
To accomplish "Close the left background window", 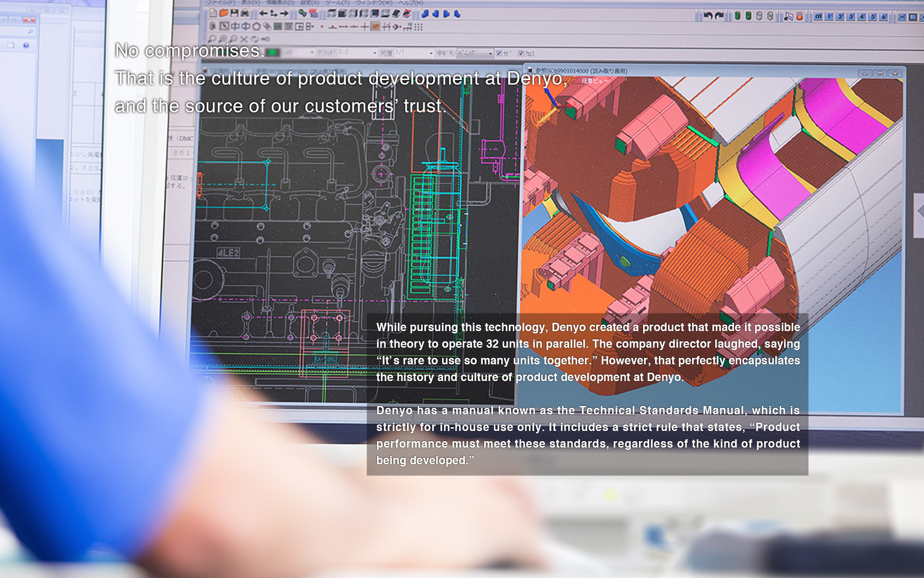I will (x=29, y=20).
